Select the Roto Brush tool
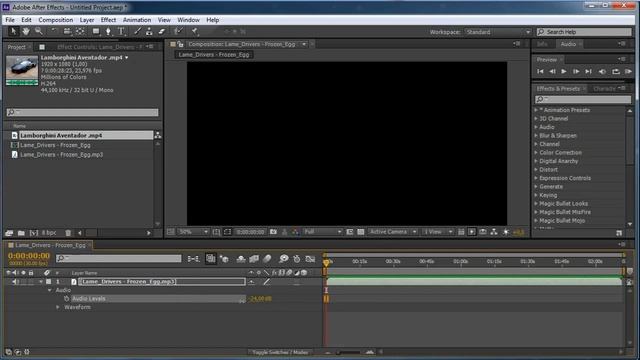The image size is (640, 360). coord(178,31)
